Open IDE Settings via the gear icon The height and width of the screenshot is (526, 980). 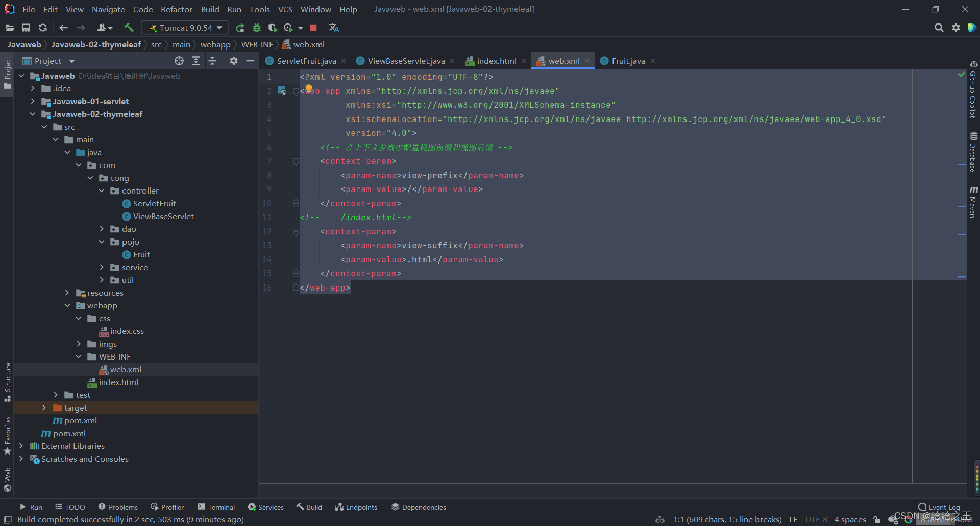coord(955,28)
